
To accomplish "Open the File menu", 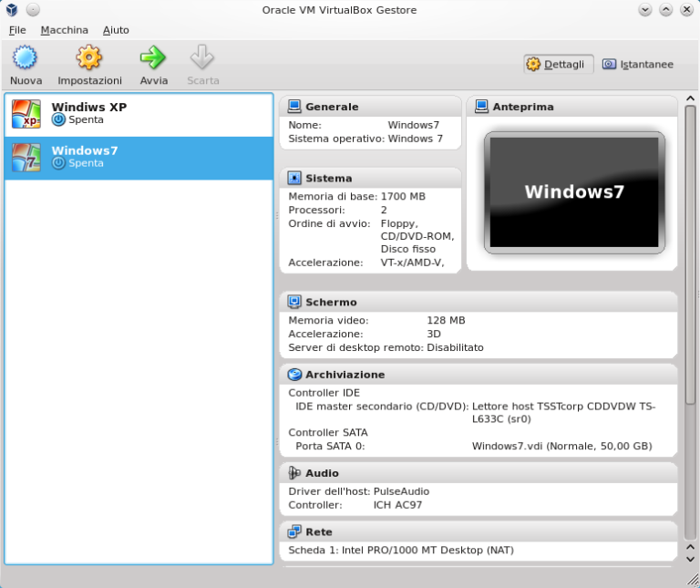I will 17,30.
